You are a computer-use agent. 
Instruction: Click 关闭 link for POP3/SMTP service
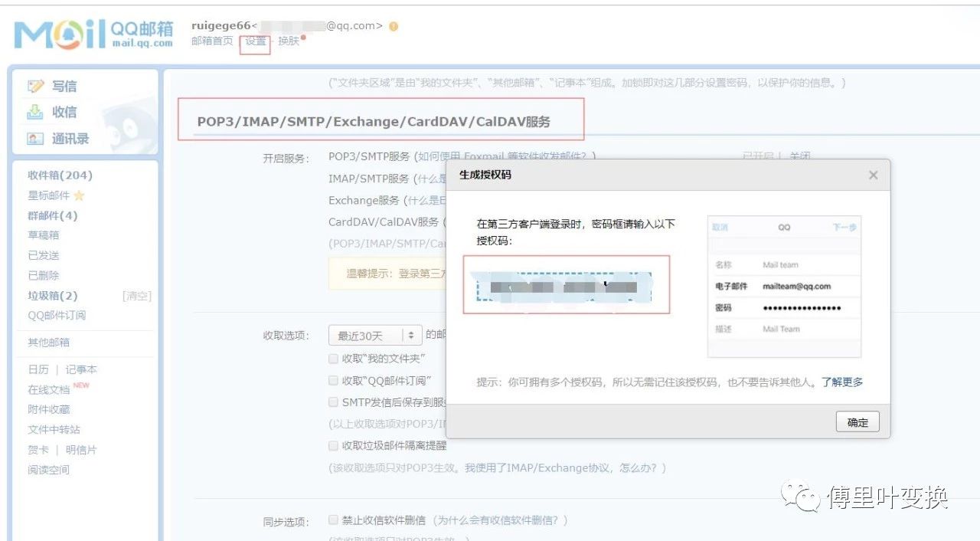pos(800,156)
